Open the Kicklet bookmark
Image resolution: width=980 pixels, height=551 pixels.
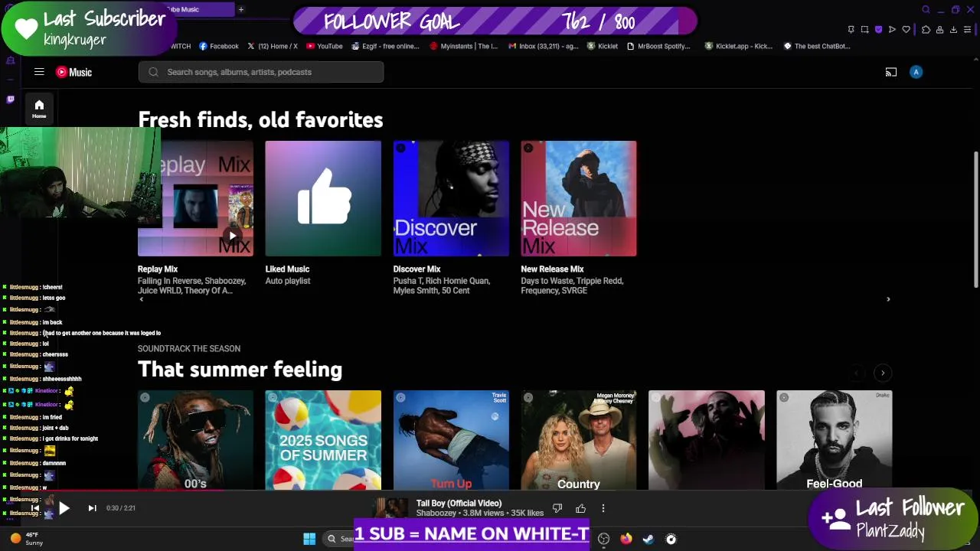click(x=603, y=46)
